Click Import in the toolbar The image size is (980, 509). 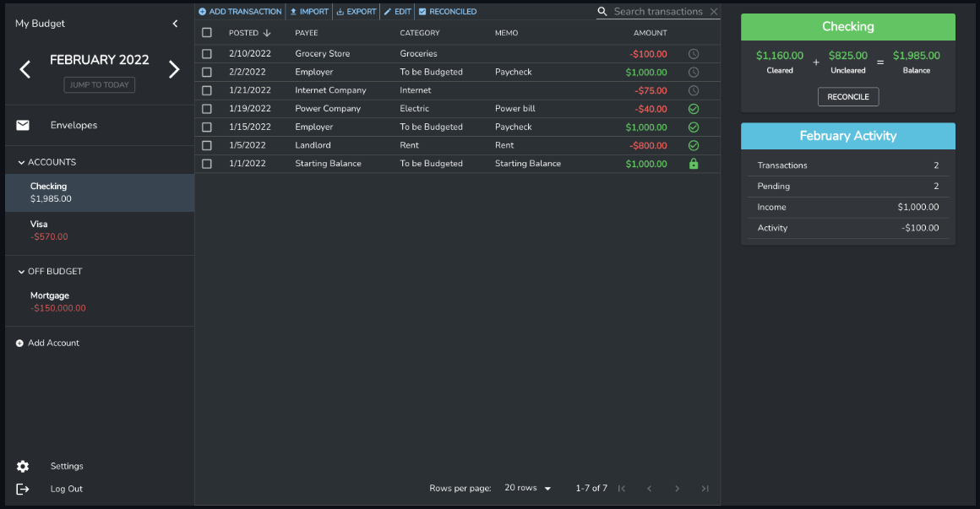[x=309, y=11]
